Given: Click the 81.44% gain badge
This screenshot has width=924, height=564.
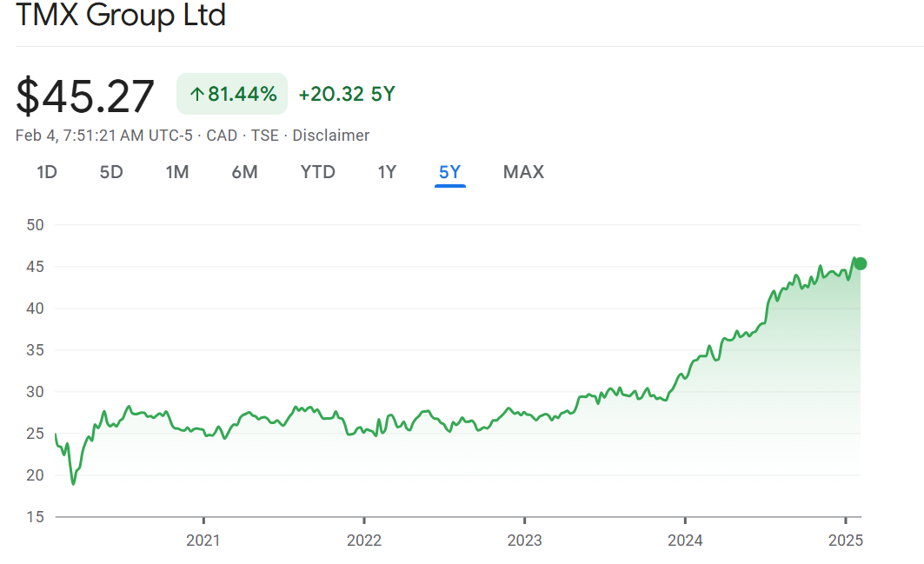Looking at the screenshot, I should pos(232,94).
